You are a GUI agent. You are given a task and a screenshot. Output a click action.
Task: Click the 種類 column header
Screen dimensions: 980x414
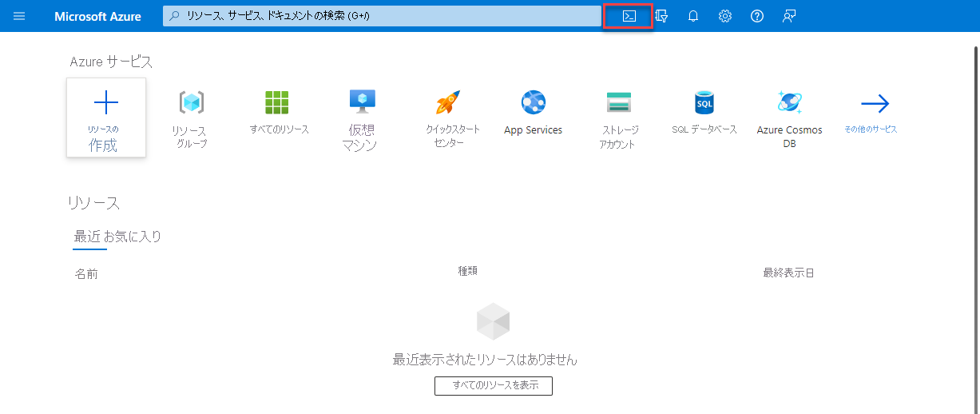point(467,271)
